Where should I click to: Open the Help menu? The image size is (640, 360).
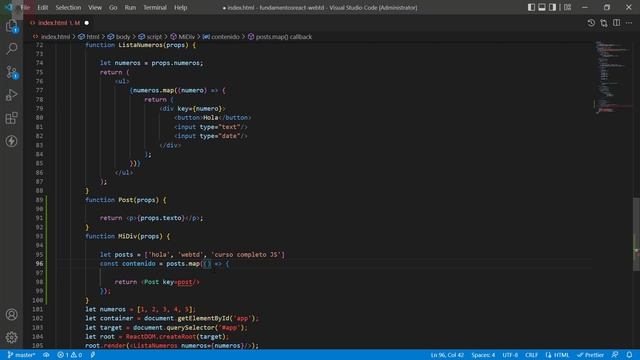(x=180, y=7)
